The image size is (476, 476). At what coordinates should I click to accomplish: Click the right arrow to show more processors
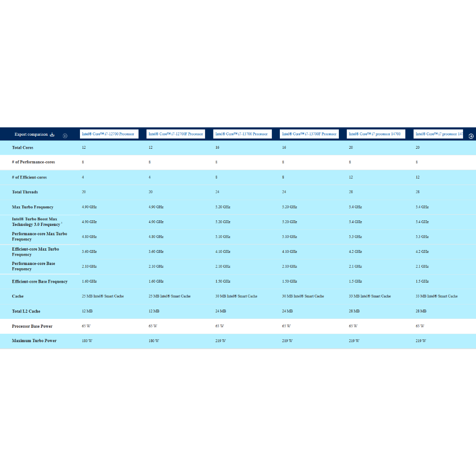pos(470,136)
